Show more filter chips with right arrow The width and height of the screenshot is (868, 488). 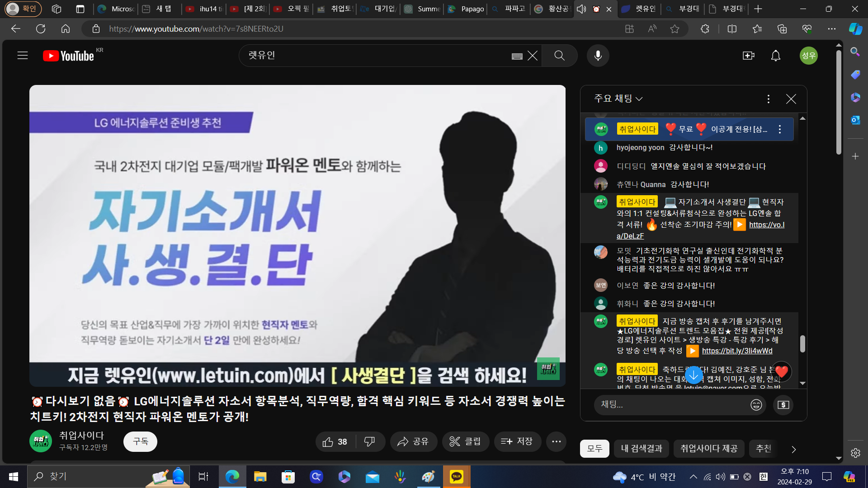coord(793,449)
